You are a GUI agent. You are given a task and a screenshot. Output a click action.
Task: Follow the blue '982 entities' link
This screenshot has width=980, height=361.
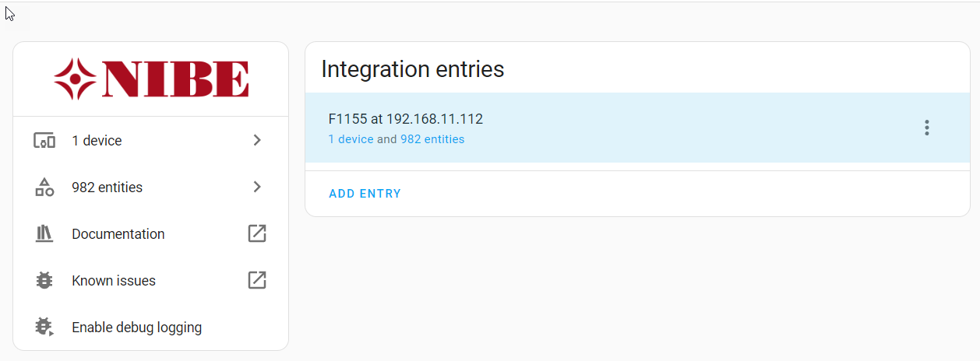[x=432, y=139]
